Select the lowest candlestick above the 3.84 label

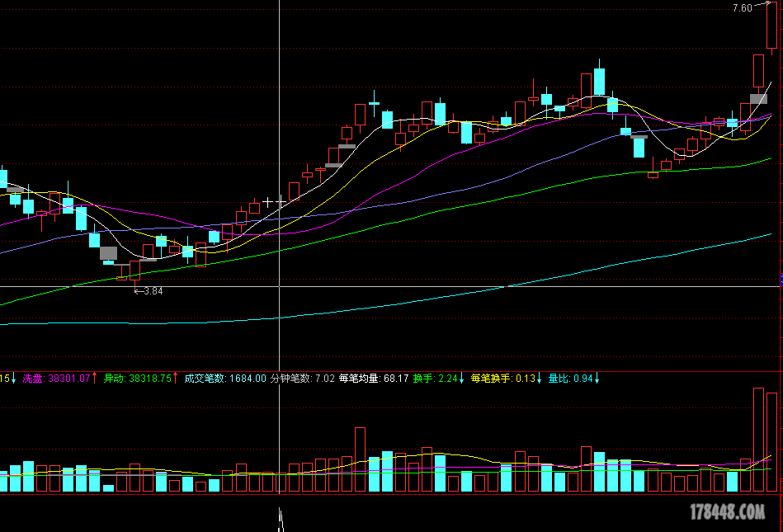coord(134,272)
